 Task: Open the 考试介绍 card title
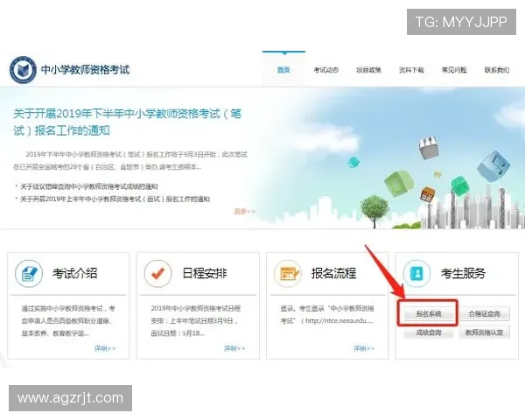tap(74, 273)
